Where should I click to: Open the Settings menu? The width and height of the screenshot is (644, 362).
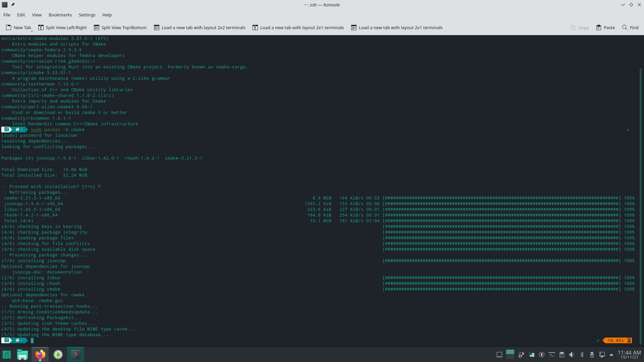point(87,15)
